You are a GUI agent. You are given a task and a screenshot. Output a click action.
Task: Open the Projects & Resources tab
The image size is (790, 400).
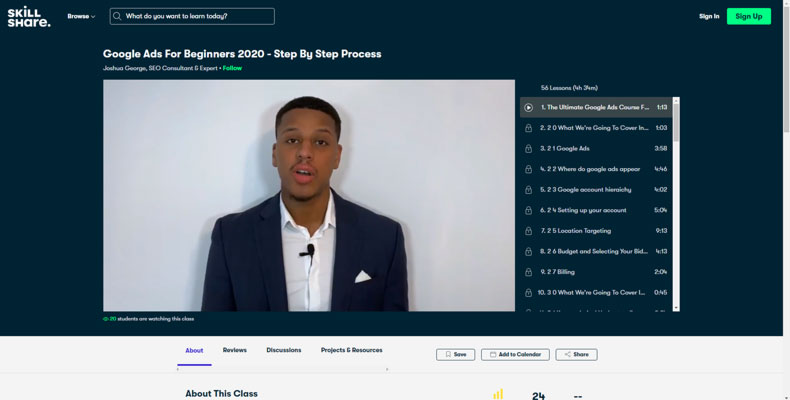352,350
